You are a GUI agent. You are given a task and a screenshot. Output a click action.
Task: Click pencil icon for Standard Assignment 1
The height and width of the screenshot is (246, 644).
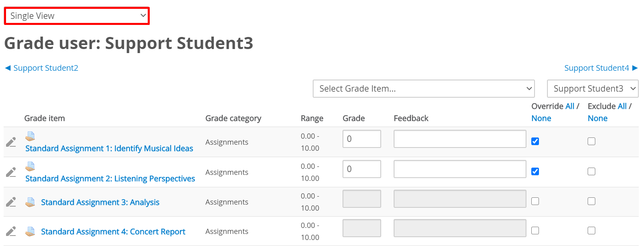[x=11, y=142]
